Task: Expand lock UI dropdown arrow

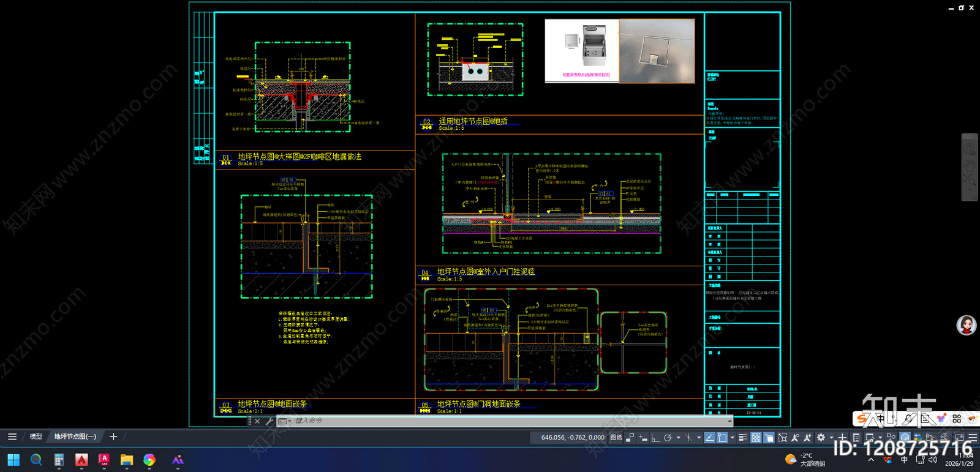Action: coord(880,438)
